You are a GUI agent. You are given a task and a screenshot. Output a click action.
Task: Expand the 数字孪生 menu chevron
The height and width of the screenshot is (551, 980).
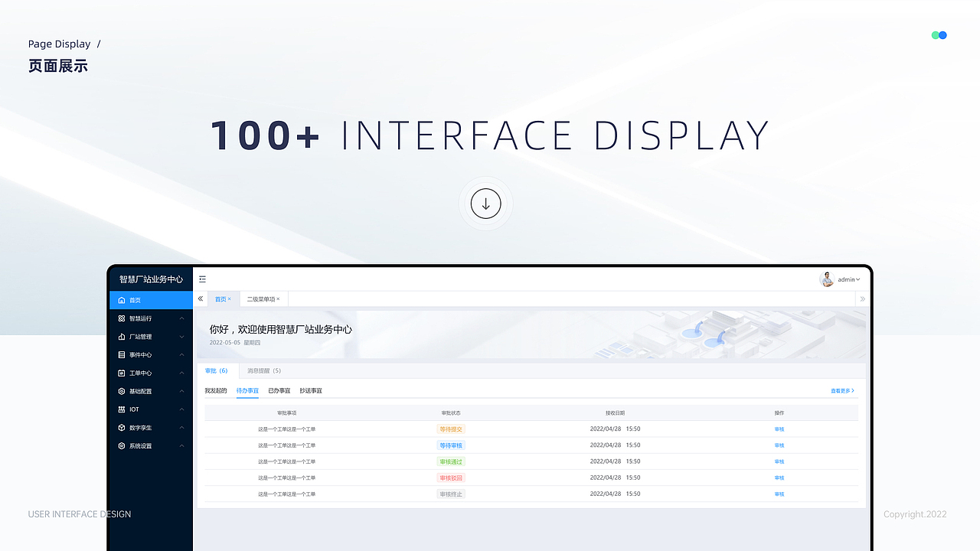[x=181, y=428]
